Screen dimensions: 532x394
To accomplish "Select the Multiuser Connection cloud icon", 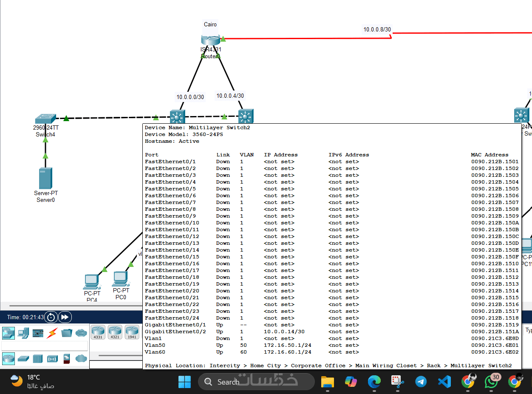I will pos(81,333).
